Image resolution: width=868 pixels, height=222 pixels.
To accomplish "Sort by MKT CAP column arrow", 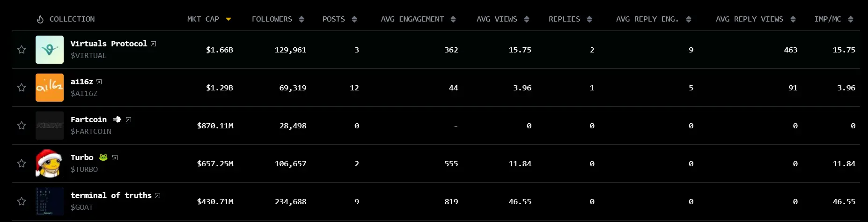I will tap(228, 19).
